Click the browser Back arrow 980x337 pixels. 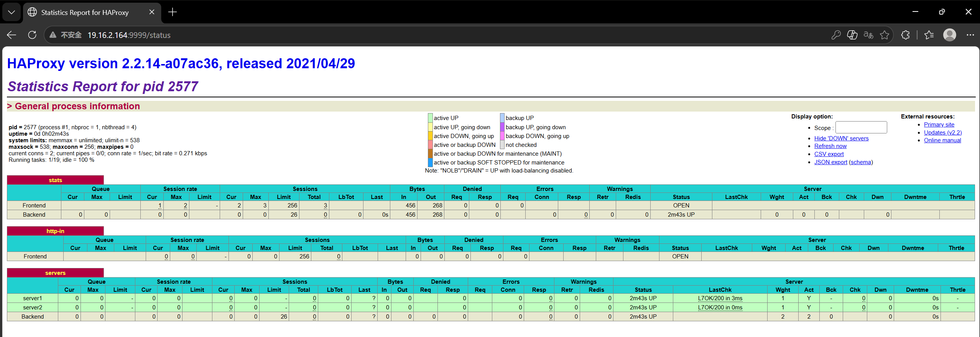click(12, 35)
